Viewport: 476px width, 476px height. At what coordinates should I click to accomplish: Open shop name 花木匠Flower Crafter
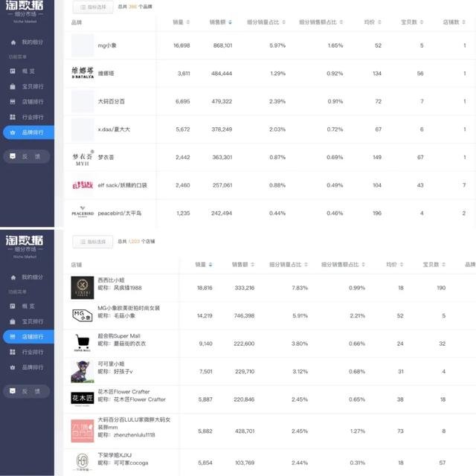(123, 392)
